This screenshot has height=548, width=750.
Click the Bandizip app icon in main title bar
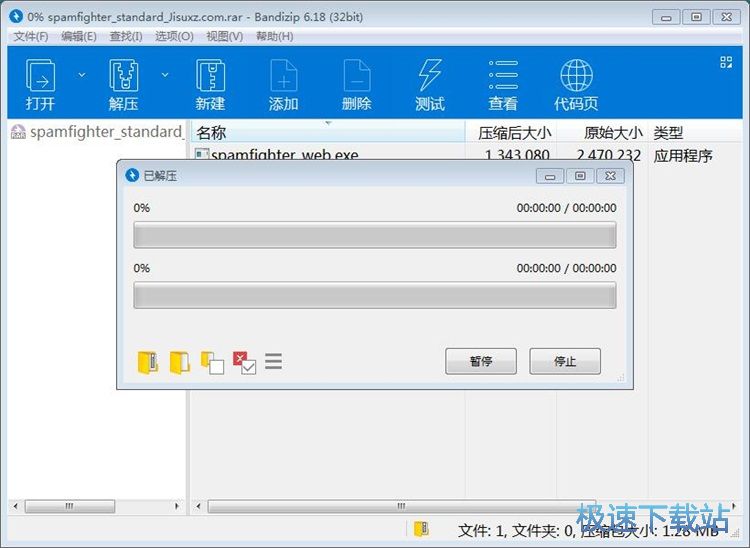click(16, 17)
